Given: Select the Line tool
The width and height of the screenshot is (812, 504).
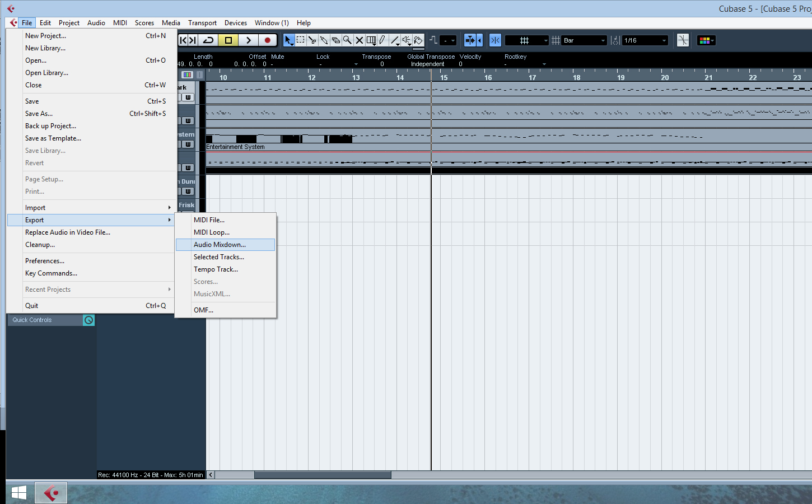Looking at the screenshot, I should pos(395,40).
